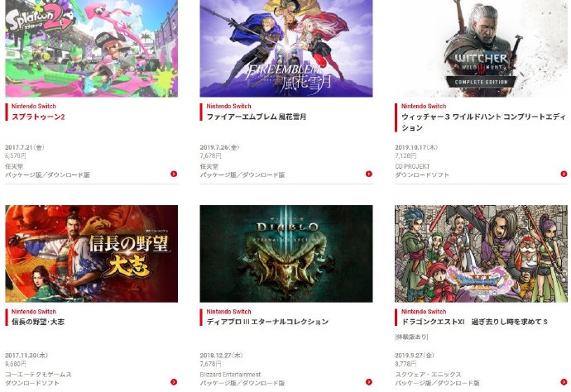The width and height of the screenshot is (571, 392).
Task: Click red arrow icon for 信長の野望·大志 entry
Action: [x=174, y=382]
